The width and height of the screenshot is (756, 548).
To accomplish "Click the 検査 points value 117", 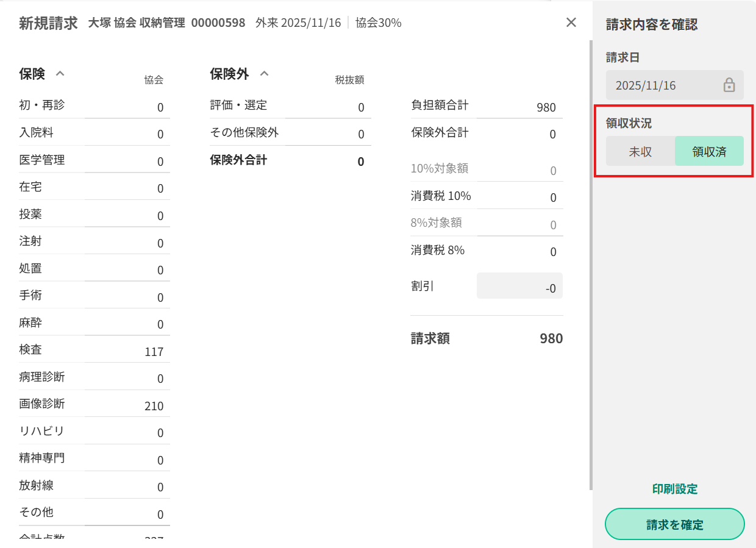I will click(154, 352).
